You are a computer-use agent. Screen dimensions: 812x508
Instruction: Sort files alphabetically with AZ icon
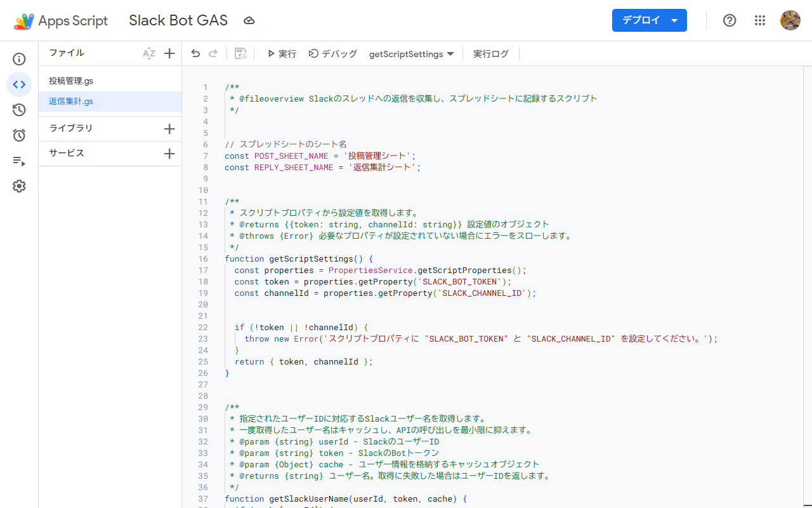click(x=149, y=53)
